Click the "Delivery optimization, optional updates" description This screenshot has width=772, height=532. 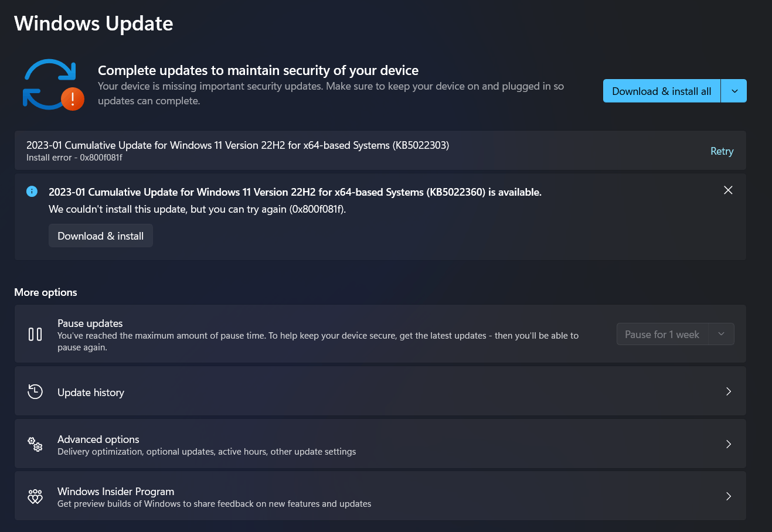tap(207, 452)
